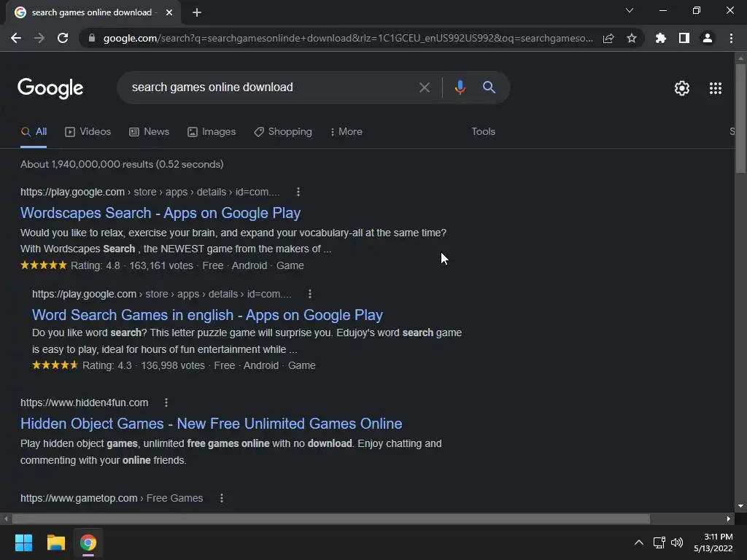Image resolution: width=747 pixels, height=560 pixels.
Task: Open Chrome's three-dot menu
Action: click(731, 38)
